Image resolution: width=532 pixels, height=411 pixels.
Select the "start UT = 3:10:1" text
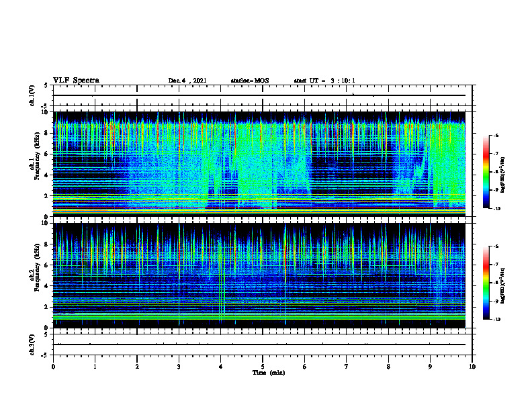coord(324,81)
